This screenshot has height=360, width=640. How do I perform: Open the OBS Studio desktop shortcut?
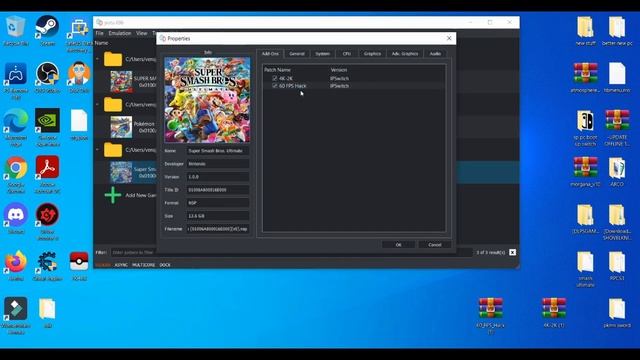click(47, 78)
